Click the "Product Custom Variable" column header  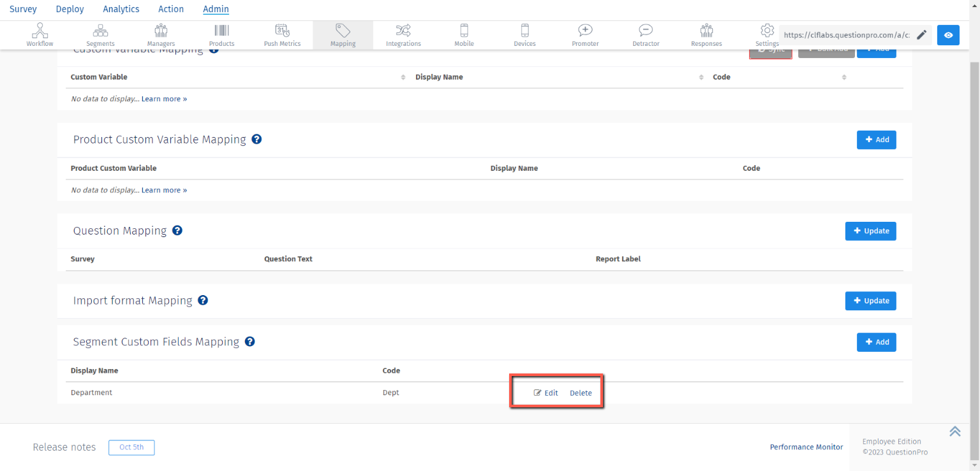click(114, 168)
